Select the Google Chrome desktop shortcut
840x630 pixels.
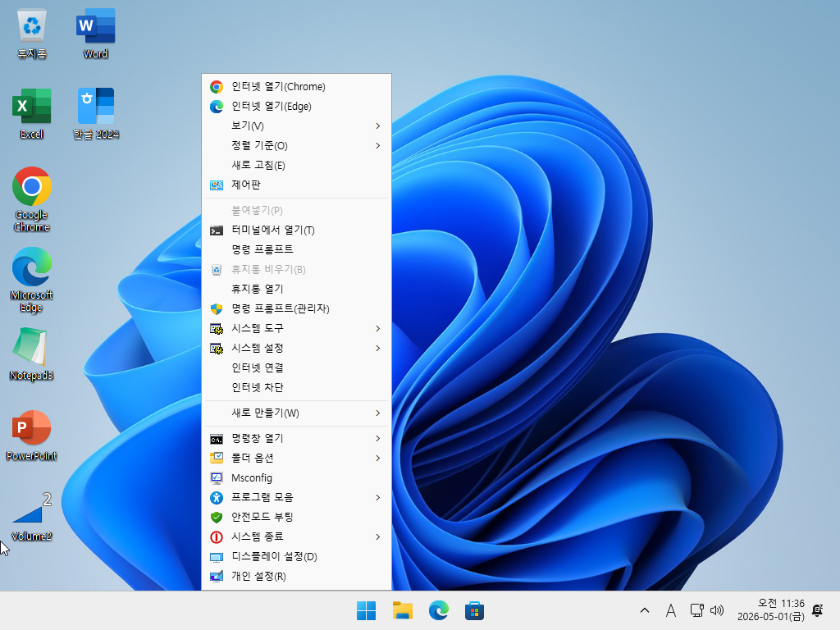pyautogui.click(x=32, y=200)
